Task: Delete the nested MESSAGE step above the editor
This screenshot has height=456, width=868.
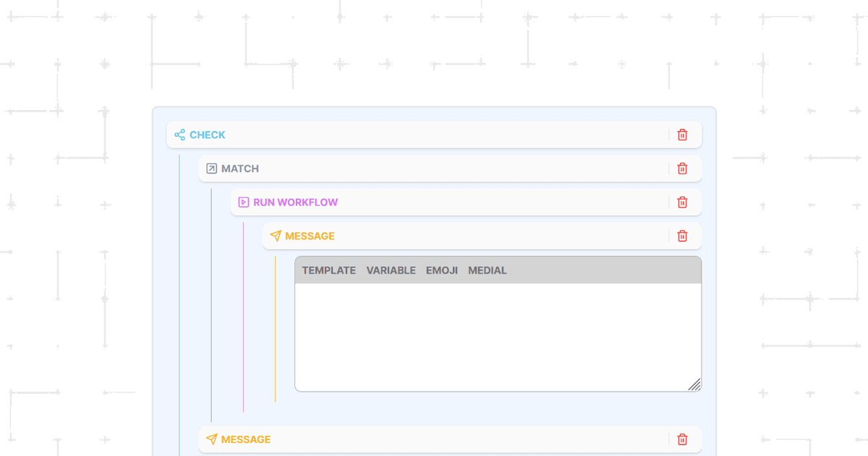Action: point(682,236)
